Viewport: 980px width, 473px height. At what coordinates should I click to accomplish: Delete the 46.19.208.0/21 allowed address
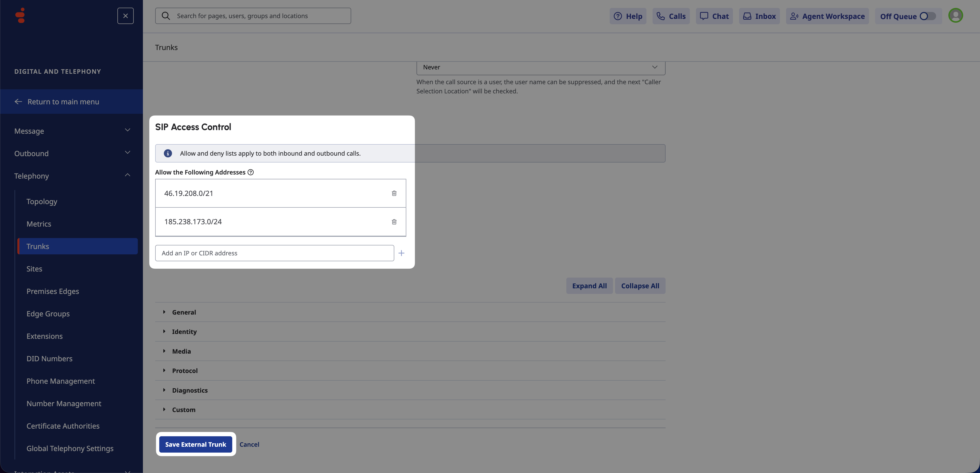pyautogui.click(x=394, y=193)
